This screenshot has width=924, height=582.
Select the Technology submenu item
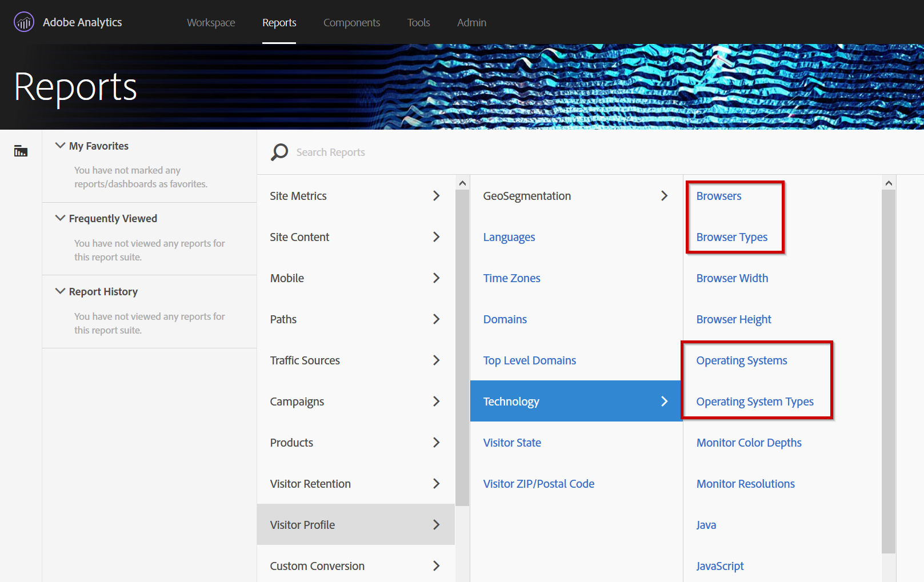576,401
